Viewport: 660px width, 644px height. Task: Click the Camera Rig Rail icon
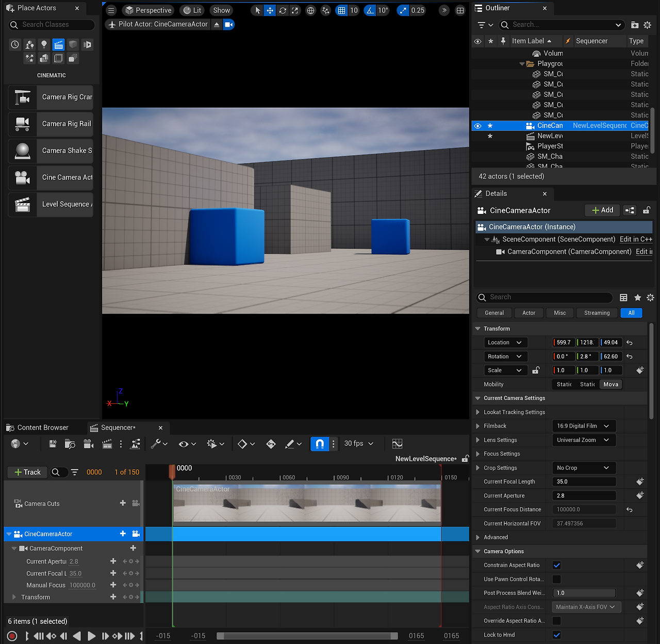22,124
